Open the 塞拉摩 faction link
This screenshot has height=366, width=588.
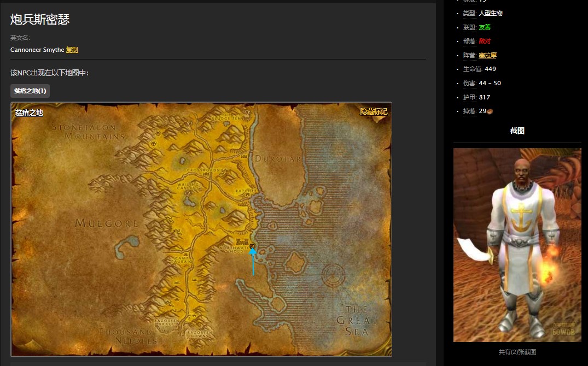click(x=487, y=55)
